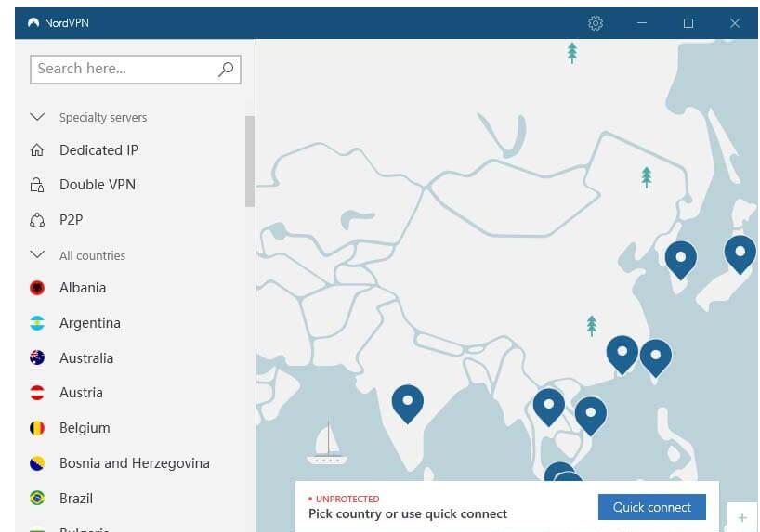Click the Austria flag icon
Screen dimensions: 760x532
(37, 393)
